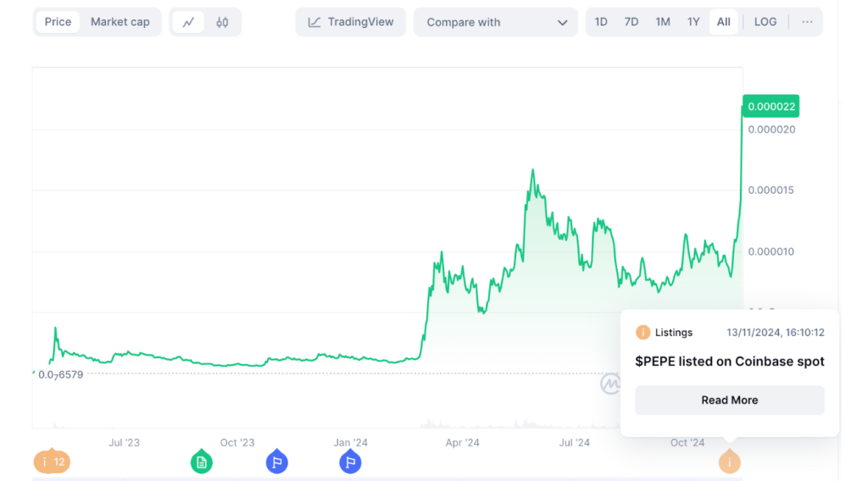Click the current price label 0.000022

coord(771,106)
